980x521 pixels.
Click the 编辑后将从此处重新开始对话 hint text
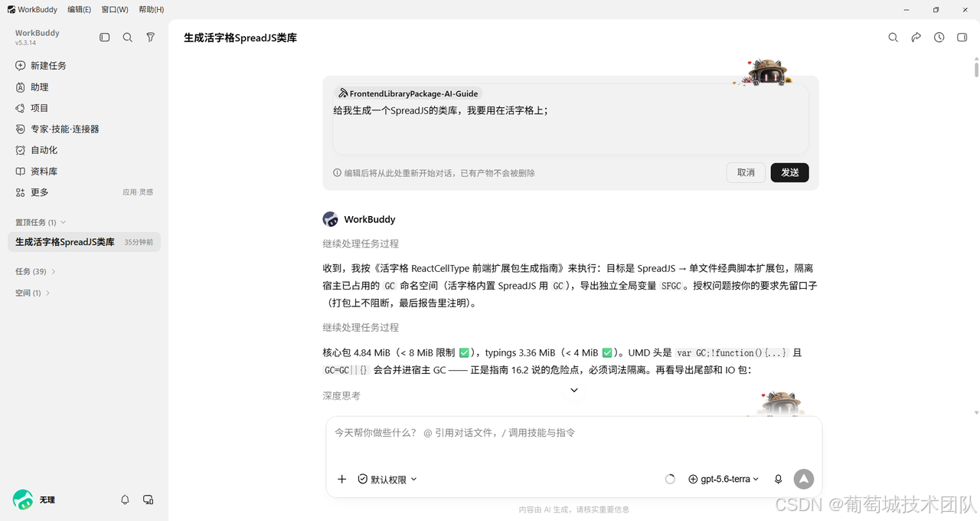(439, 173)
